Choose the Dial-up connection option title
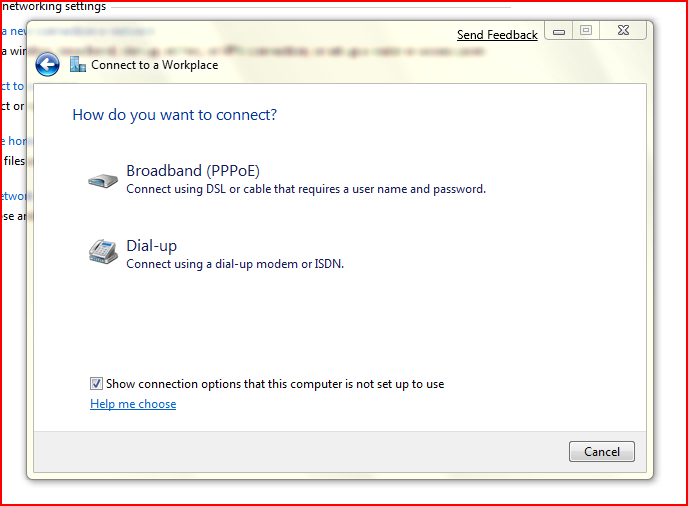The image size is (688, 506). point(152,246)
